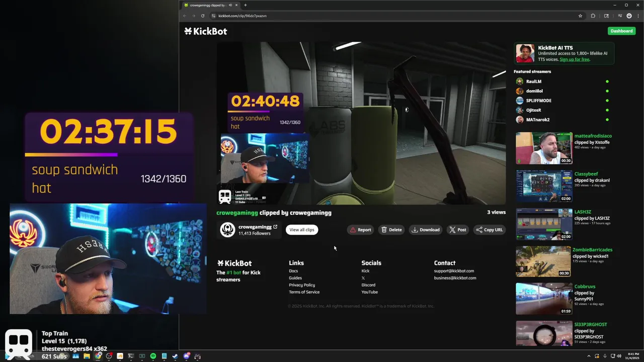Viewport: 644px width, 362px height.
Task: Click the footer KickBot logo
Action: pyautogui.click(x=234, y=263)
